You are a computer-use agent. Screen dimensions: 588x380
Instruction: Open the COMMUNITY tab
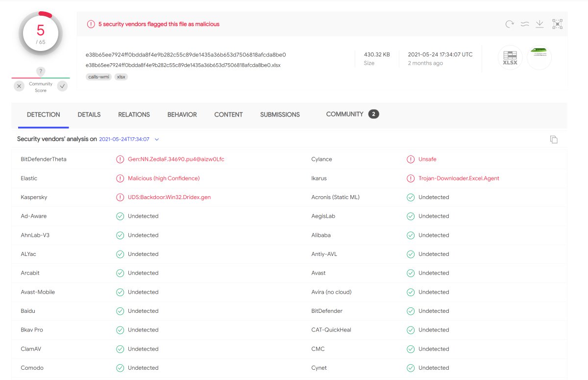coord(344,114)
